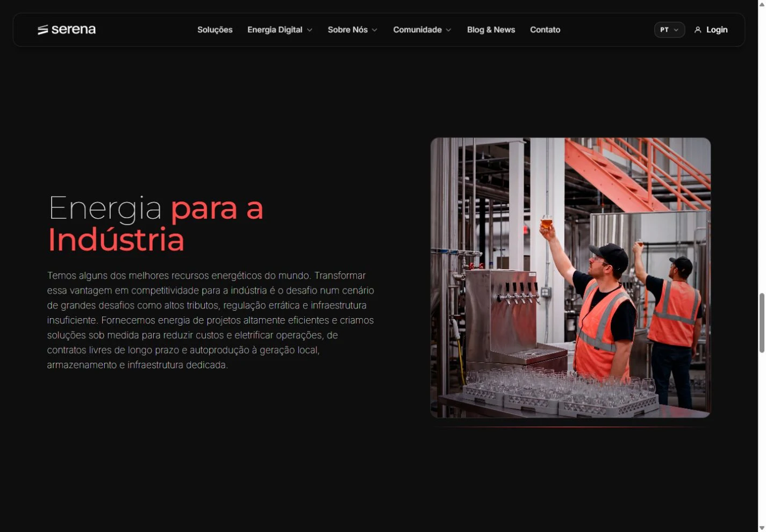Click the scrollbar down arrow

[x=762, y=528]
